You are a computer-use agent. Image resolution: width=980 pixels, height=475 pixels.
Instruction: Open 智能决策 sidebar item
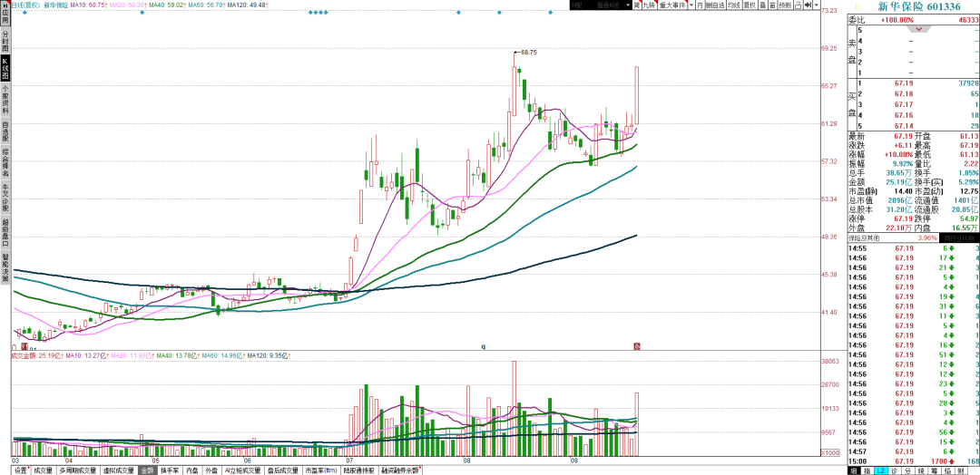[x=5, y=268]
